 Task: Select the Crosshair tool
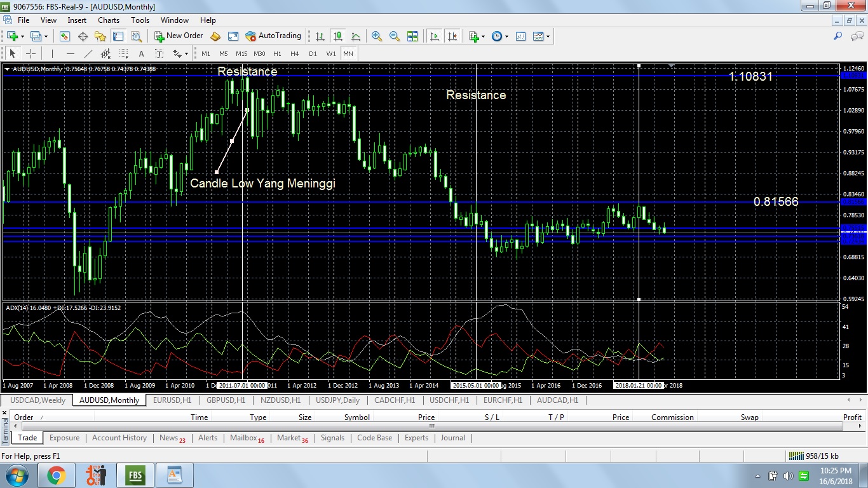tap(30, 53)
